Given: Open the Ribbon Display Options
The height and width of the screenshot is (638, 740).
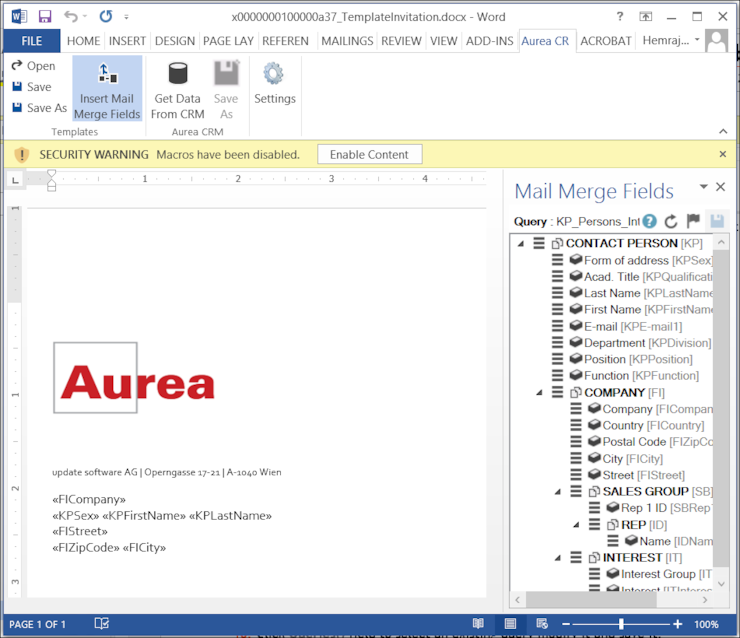Looking at the screenshot, I should point(646,17).
